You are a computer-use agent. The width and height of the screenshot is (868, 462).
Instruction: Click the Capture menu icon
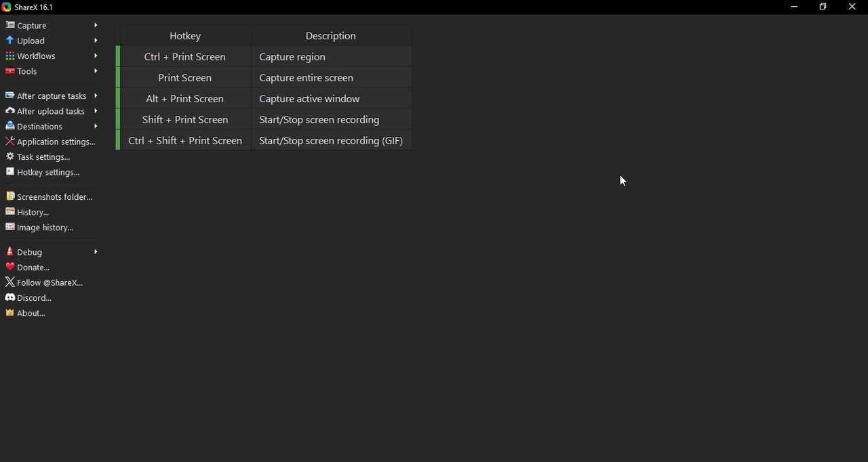click(10, 25)
